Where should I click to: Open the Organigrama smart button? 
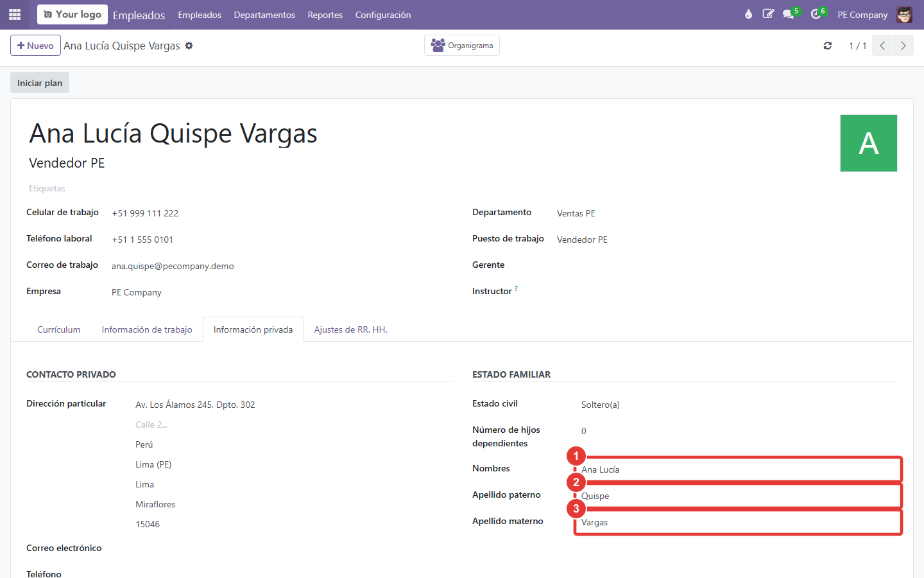tap(462, 46)
